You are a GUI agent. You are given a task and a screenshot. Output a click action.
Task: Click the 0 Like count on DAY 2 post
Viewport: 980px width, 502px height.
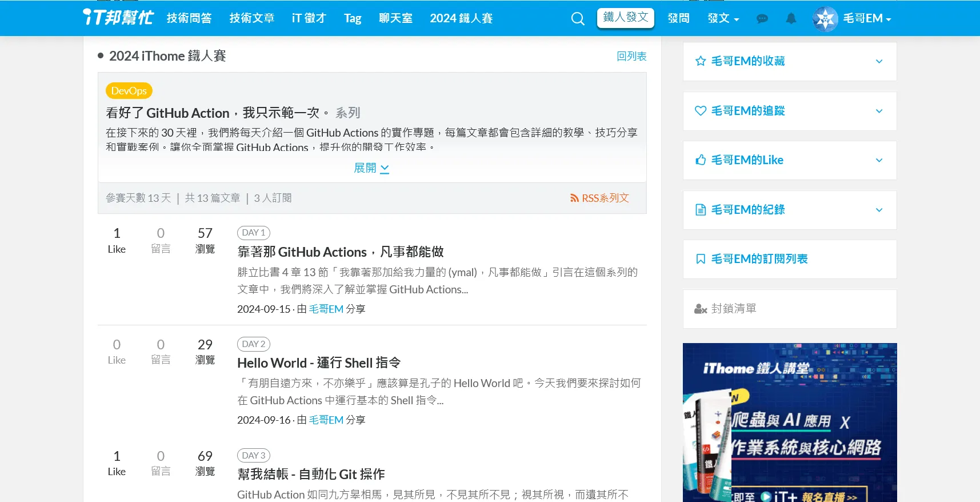(117, 352)
